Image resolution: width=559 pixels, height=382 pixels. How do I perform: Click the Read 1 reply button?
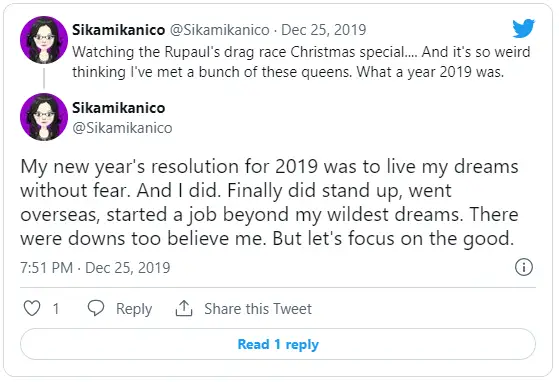(x=278, y=344)
